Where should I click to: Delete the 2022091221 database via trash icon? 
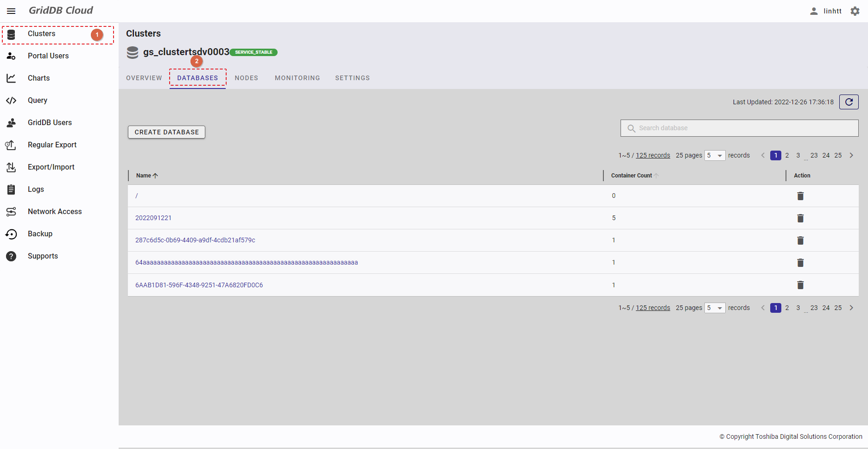[800, 218]
